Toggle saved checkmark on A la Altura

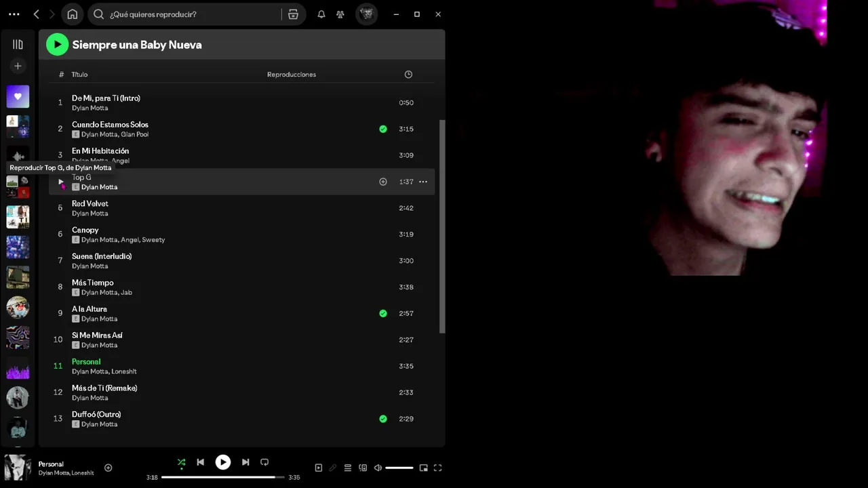[383, 313]
